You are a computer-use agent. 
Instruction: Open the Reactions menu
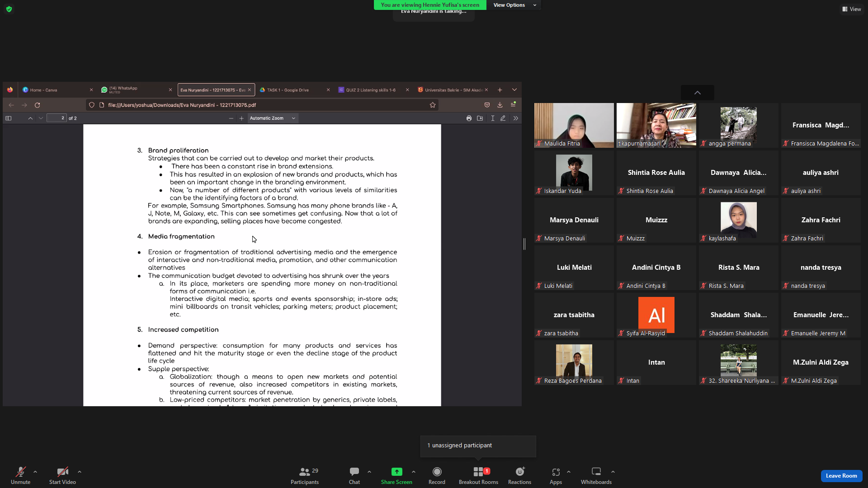click(519, 475)
